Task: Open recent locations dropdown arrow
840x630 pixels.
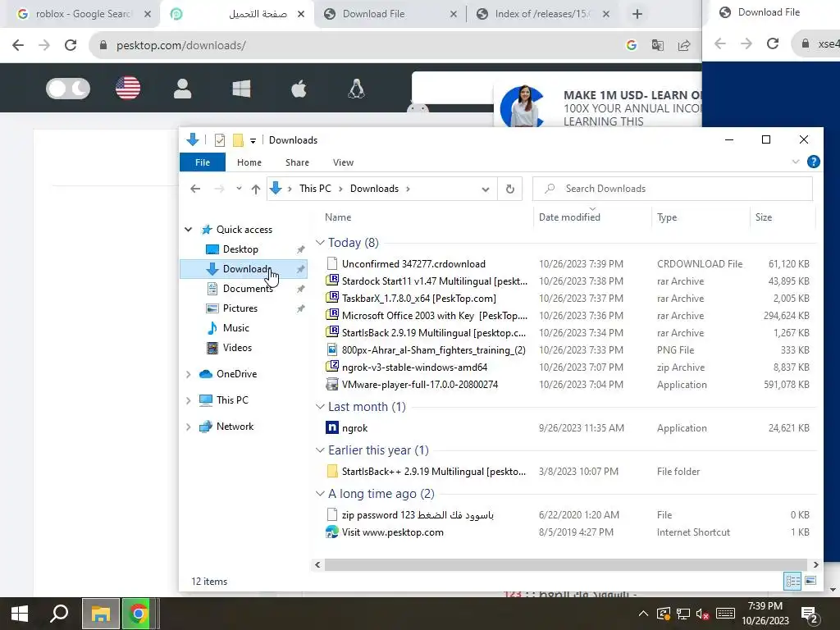Action: 239,189
